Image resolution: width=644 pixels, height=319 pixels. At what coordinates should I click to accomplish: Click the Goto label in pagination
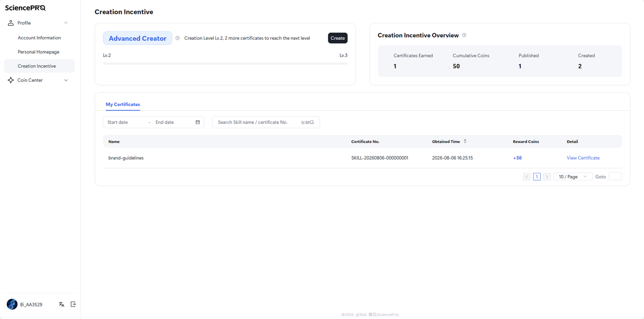click(601, 177)
